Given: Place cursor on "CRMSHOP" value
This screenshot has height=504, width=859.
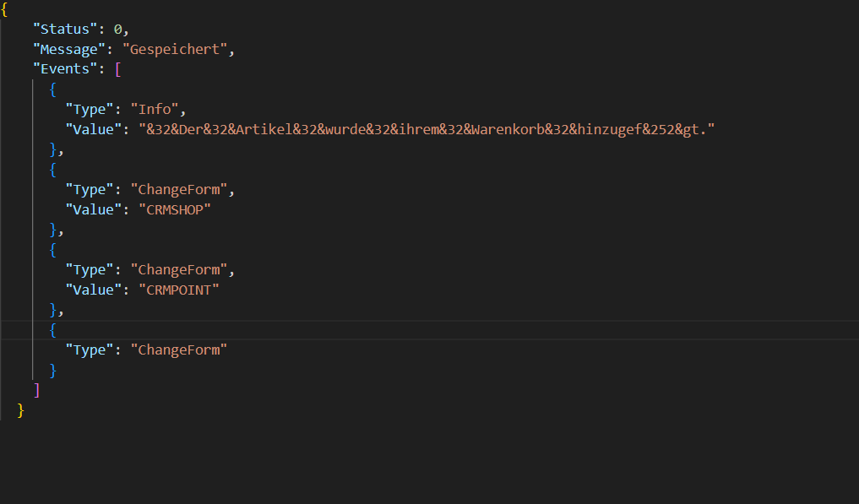Looking at the screenshot, I should (x=174, y=209).
